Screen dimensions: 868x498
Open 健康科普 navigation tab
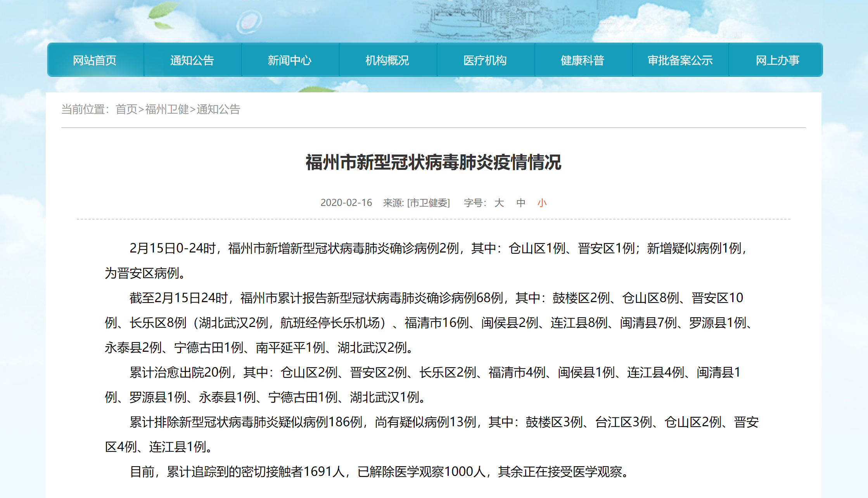click(x=583, y=60)
